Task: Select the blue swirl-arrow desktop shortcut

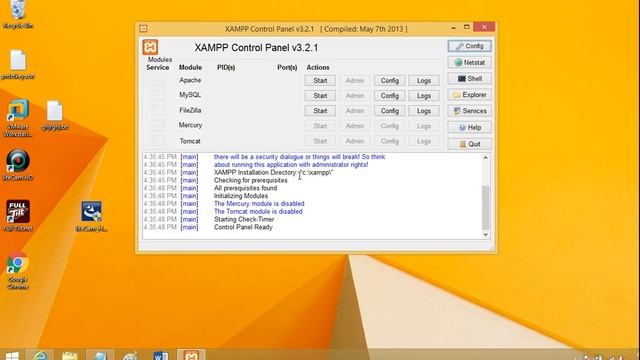Action: coord(91,216)
